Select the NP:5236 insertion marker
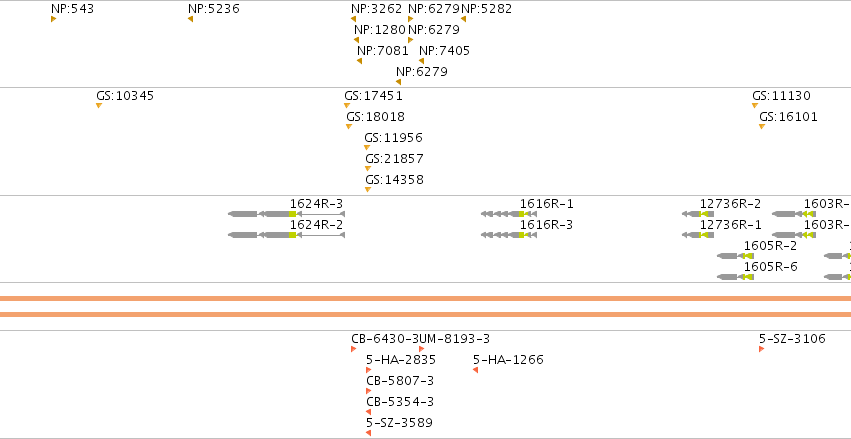Image resolution: width=851 pixels, height=439 pixels. pyautogui.click(x=190, y=19)
